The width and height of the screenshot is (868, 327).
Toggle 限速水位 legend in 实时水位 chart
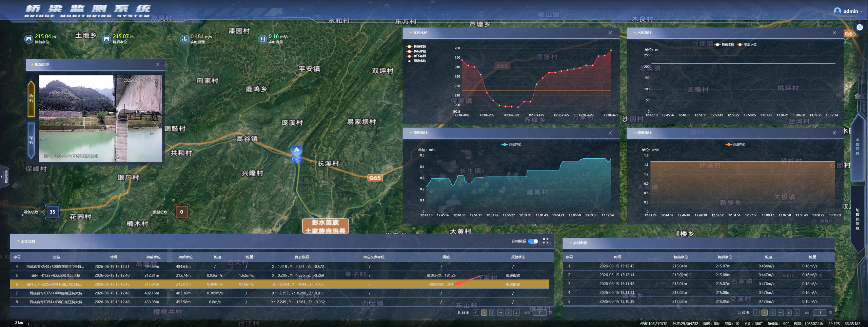point(416,61)
